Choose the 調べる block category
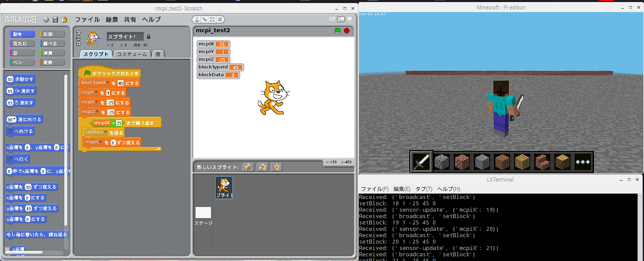This screenshot has height=261, width=644. (52, 44)
